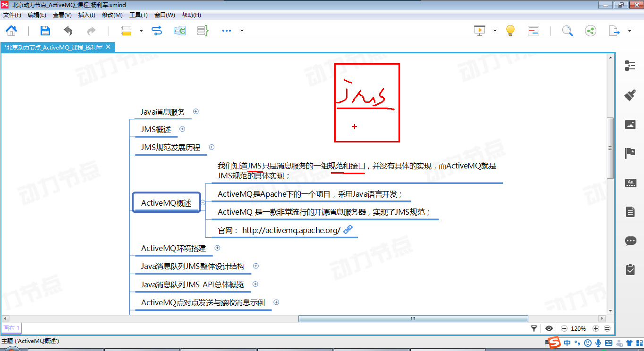Open the Gantt chart view icon

[534, 31]
